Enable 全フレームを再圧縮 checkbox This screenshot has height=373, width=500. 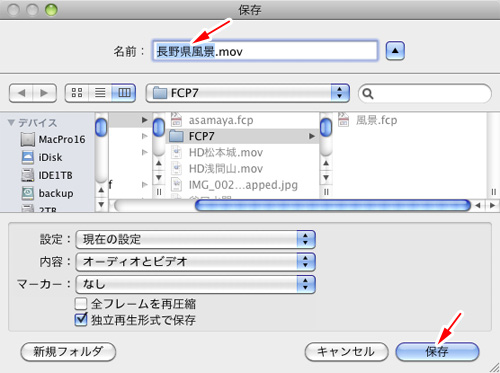(81, 304)
